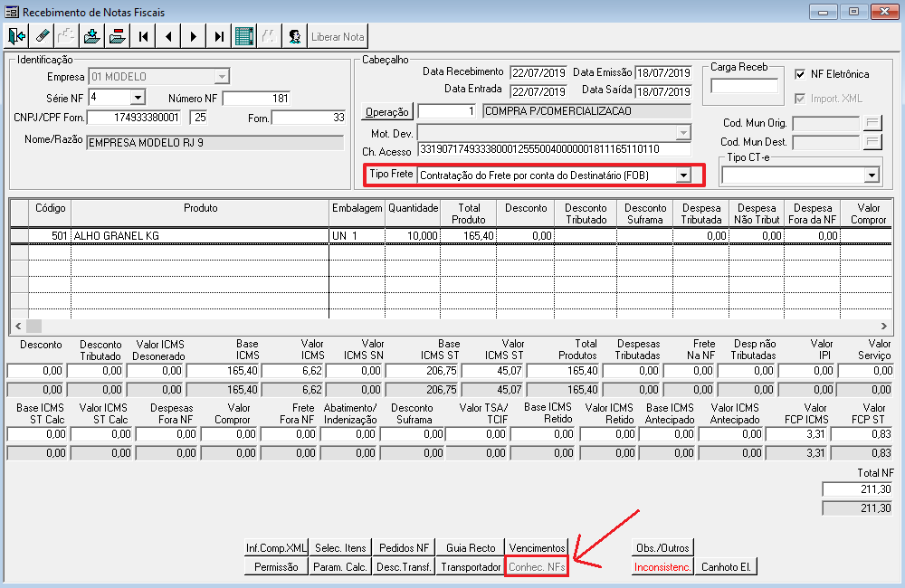This screenshot has width=905, height=588.
Task: Click the Nome/Razão field
Action: point(214,143)
